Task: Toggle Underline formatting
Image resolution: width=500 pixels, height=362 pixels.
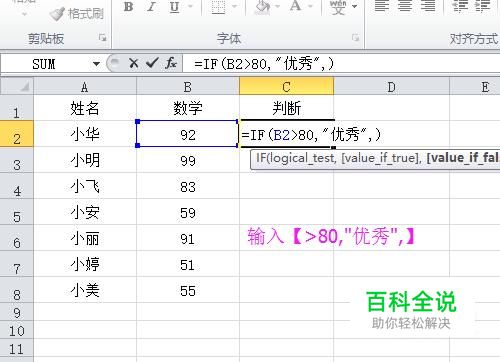Action: coord(174,7)
